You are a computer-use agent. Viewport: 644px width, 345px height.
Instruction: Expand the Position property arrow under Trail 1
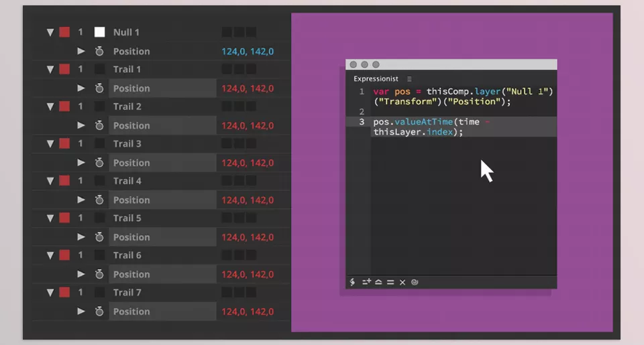[81, 88]
